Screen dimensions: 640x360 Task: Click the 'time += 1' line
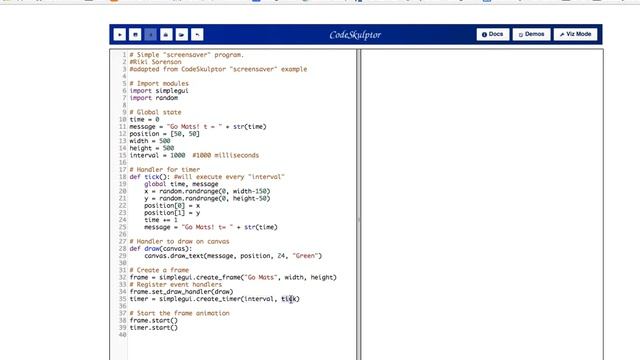tap(161, 220)
